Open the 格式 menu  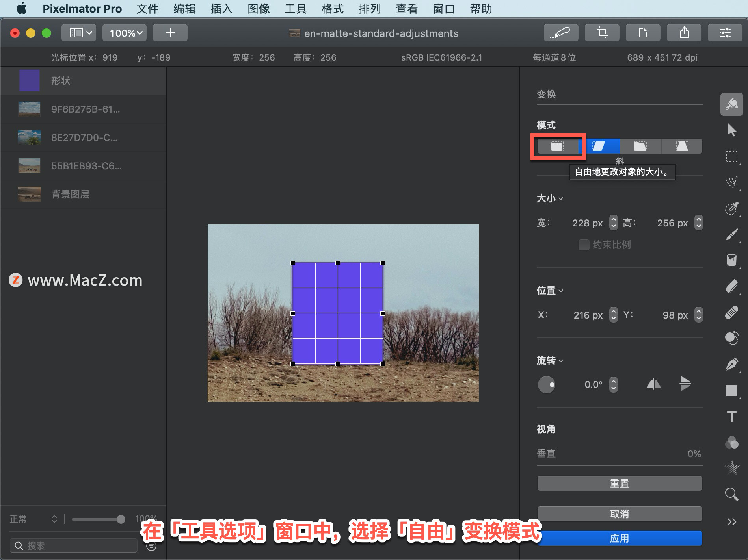(333, 9)
